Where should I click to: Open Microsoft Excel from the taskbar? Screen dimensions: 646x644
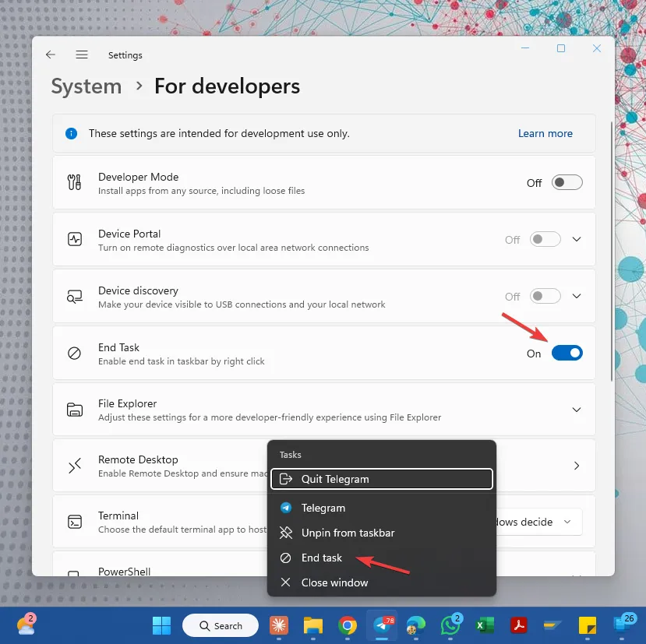pyautogui.click(x=485, y=625)
